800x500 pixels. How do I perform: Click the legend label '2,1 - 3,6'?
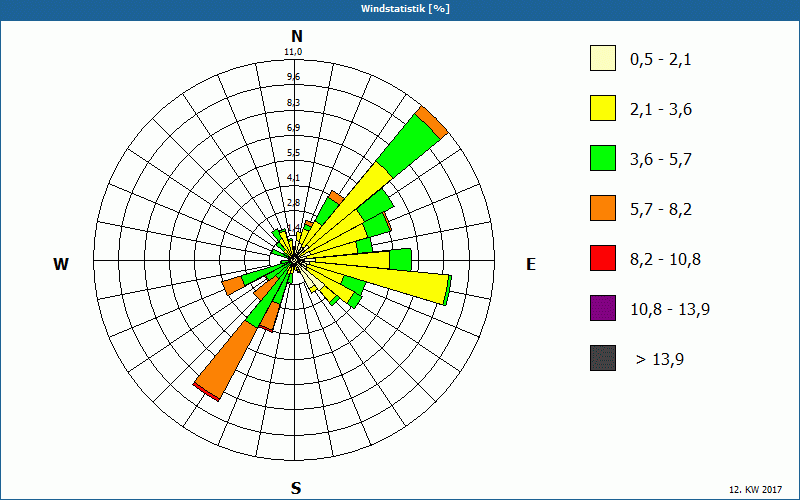[661, 110]
